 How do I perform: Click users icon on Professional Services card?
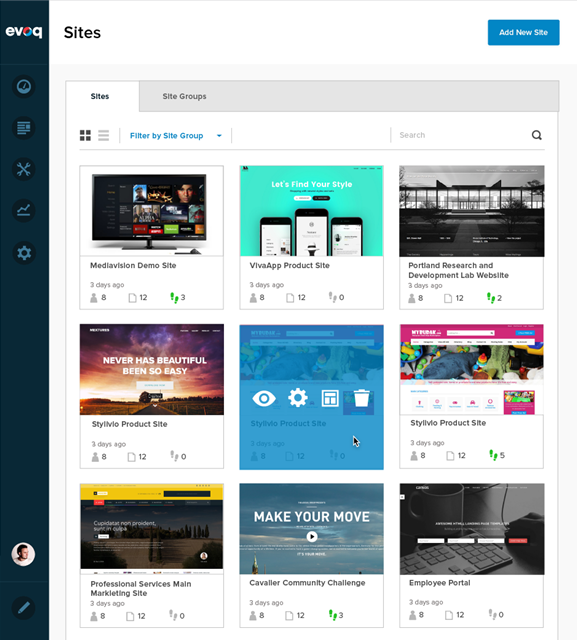coord(94,616)
